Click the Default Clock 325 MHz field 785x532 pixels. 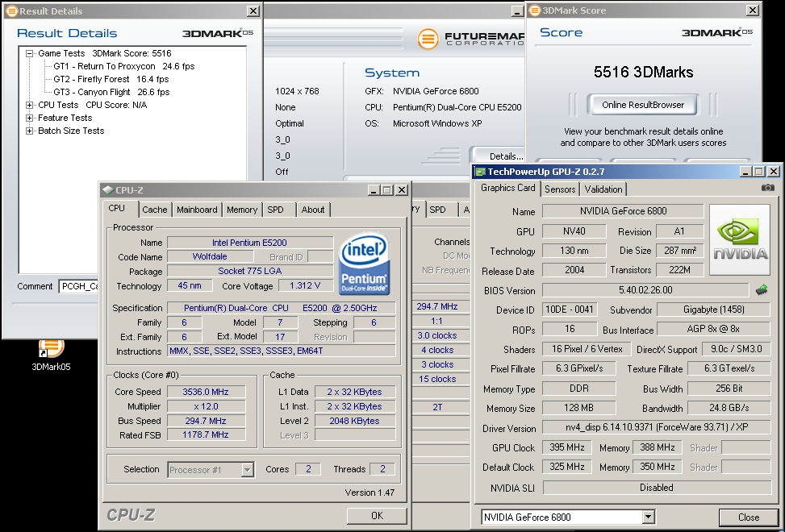pos(566,467)
